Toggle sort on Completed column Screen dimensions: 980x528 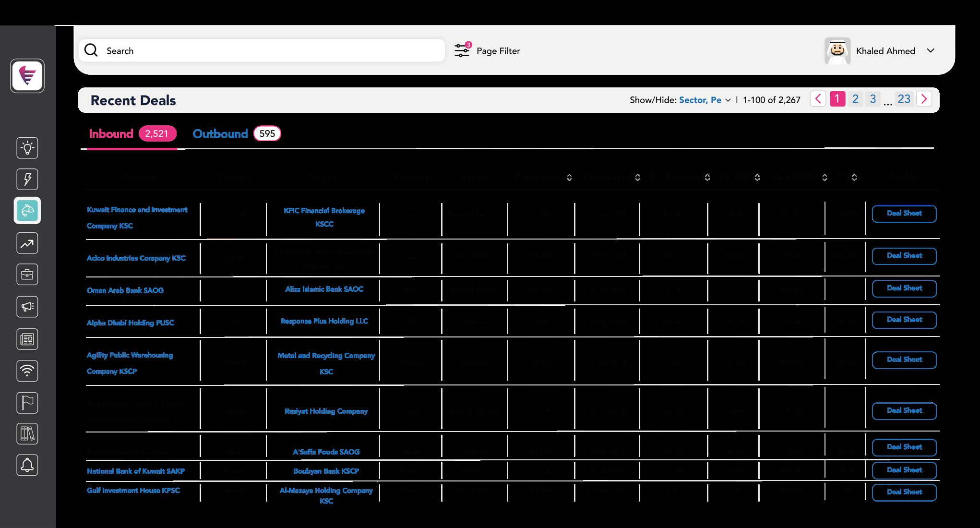click(637, 178)
